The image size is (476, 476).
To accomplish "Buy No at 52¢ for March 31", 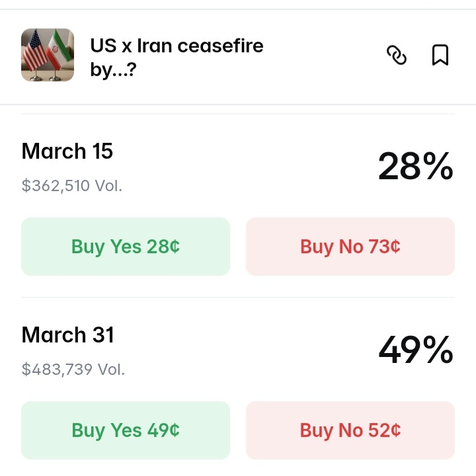I will click(x=350, y=430).
